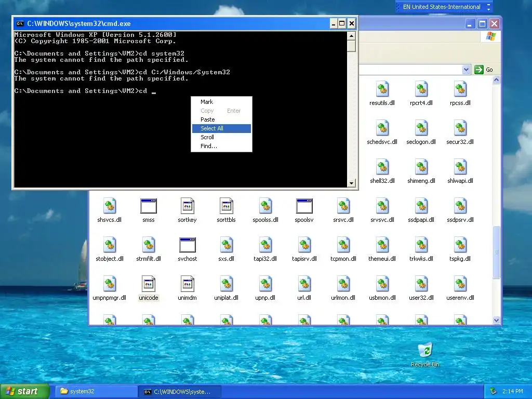Select the shlwapi.dll file icon
The height and width of the screenshot is (399, 532).
[x=460, y=167]
